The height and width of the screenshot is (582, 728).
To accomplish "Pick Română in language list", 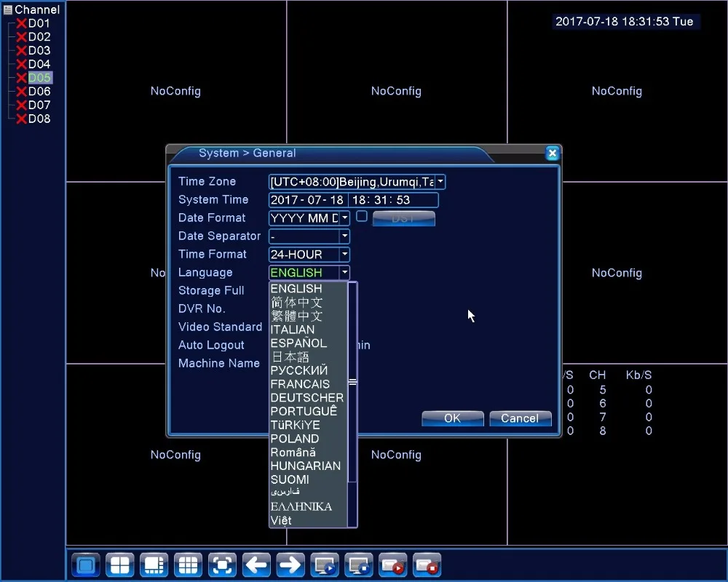I will coord(308,453).
